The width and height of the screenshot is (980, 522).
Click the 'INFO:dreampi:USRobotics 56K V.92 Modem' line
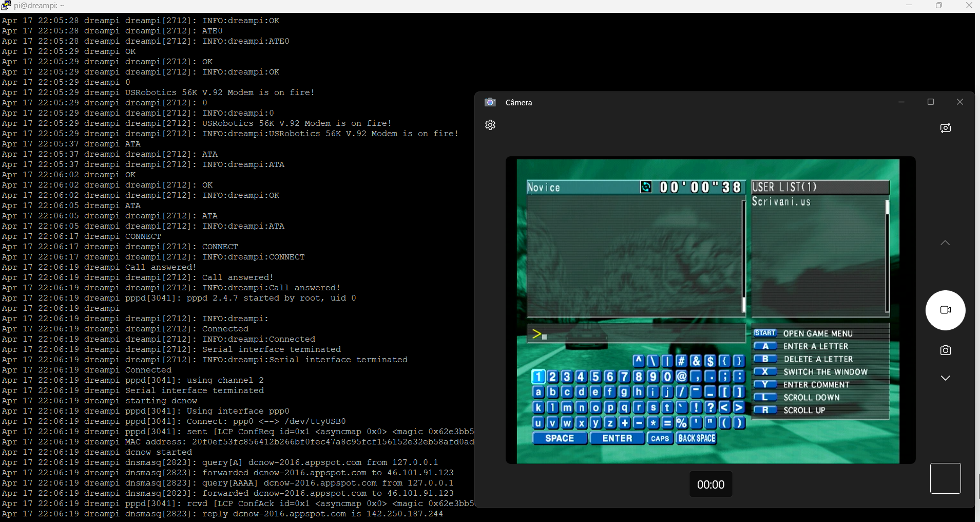pyautogui.click(x=230, y=134)
